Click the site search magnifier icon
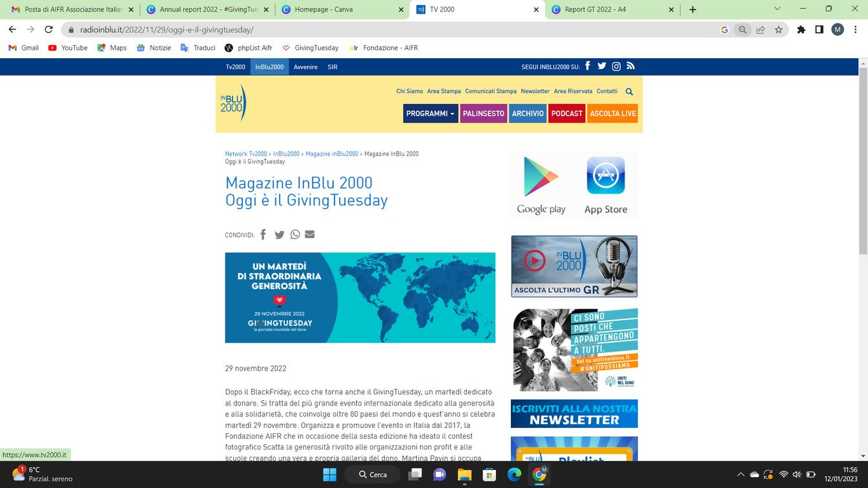The image size is (868, 488). click(629, 92)
